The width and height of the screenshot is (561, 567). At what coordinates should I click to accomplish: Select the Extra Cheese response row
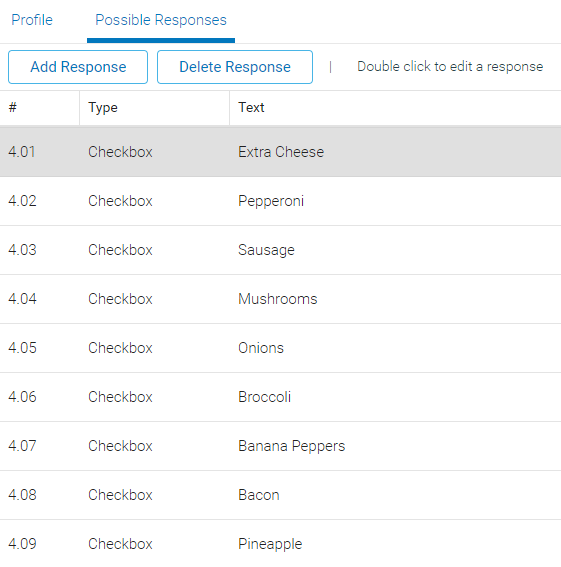280,152
